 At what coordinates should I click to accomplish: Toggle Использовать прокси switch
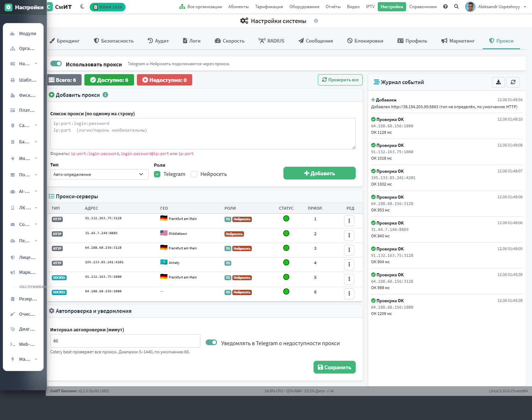[x=56, y=63]
